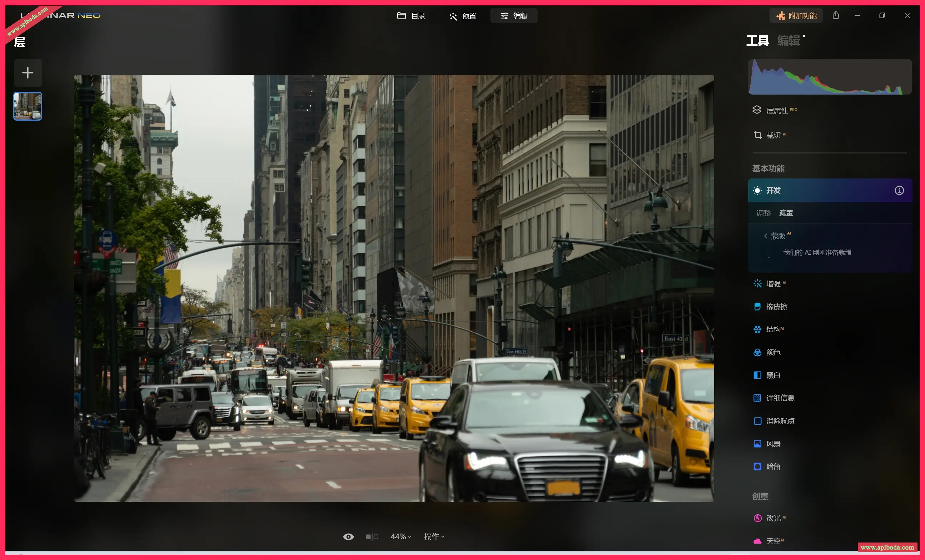Toggle the before/after compare split view

(x=372, y=537)
